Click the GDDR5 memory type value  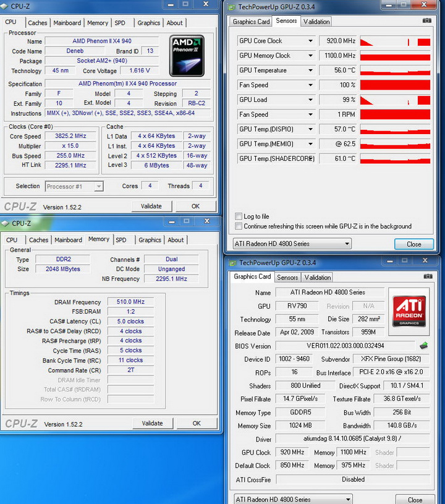pyautogui.click(x=300, y=412)
